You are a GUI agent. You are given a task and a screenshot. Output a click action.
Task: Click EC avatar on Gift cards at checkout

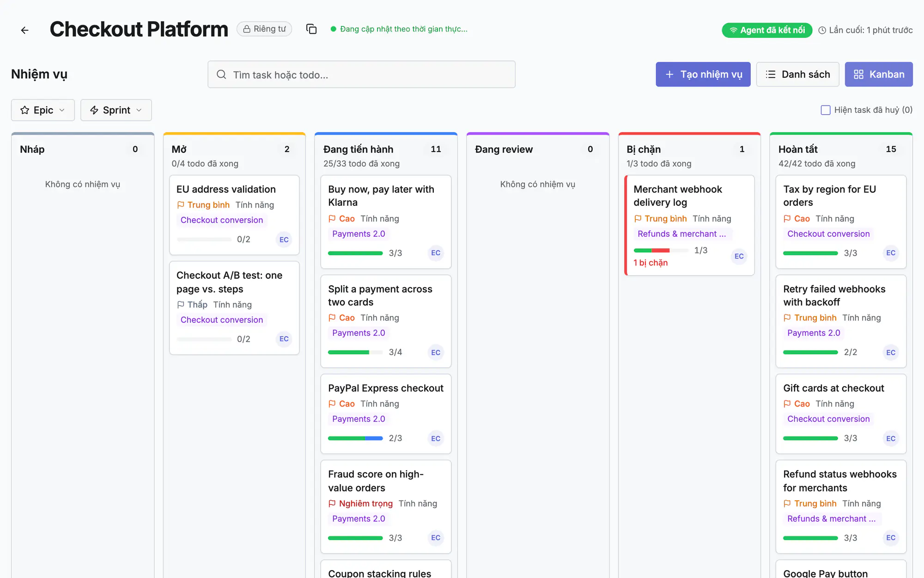point(891,438)
